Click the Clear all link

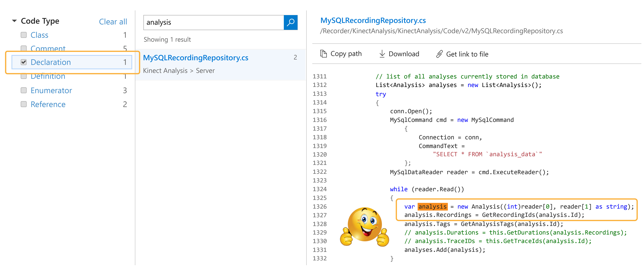113,22
